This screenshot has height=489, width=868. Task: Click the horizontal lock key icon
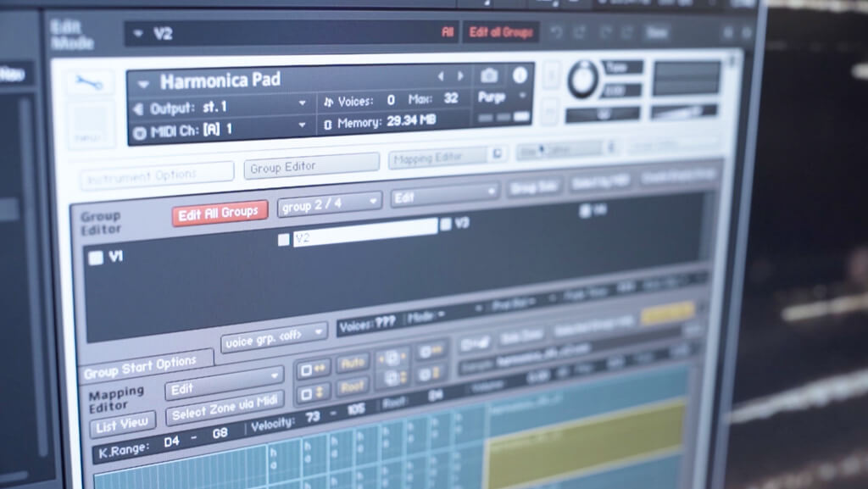(x=313, y=369)
